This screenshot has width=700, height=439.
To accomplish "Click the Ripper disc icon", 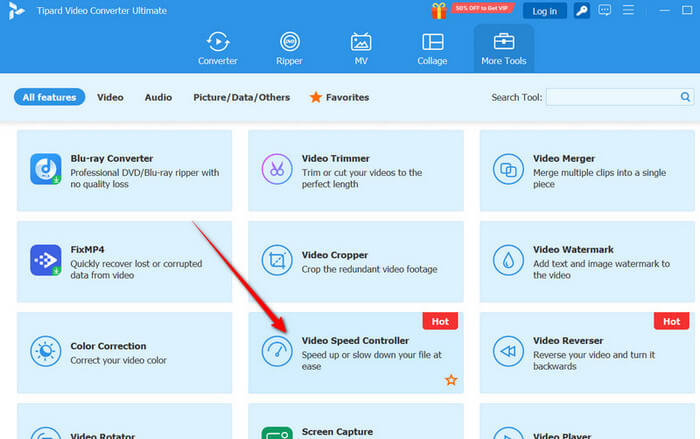I will click(x=289, y=42).
